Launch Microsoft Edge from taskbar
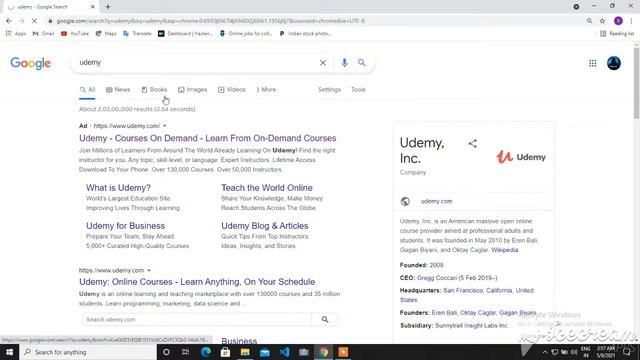Viewport: 640px width, 360px height. (x=206, y=352)
